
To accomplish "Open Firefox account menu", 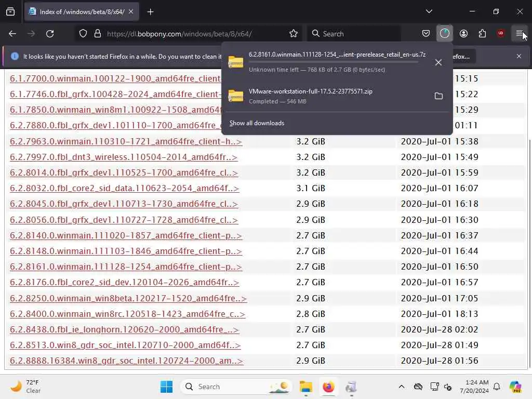I will pyautogui.click(x=463, y=34).
